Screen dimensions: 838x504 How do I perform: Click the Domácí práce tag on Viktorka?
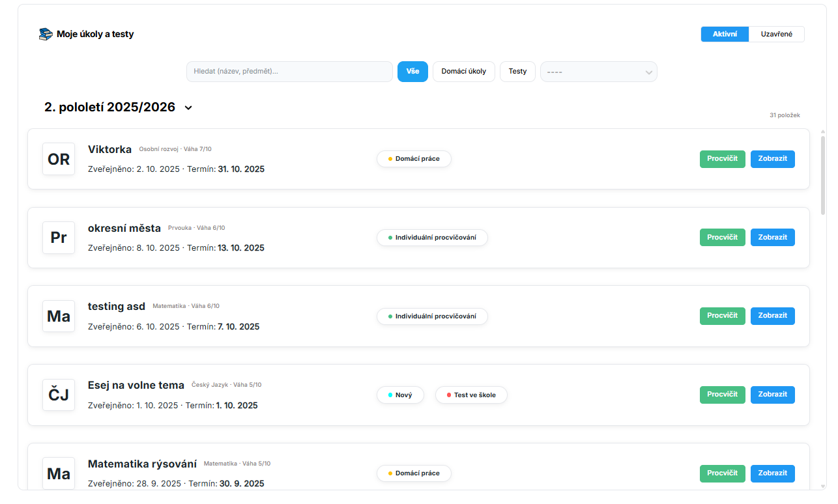click(x=414, y=159)
